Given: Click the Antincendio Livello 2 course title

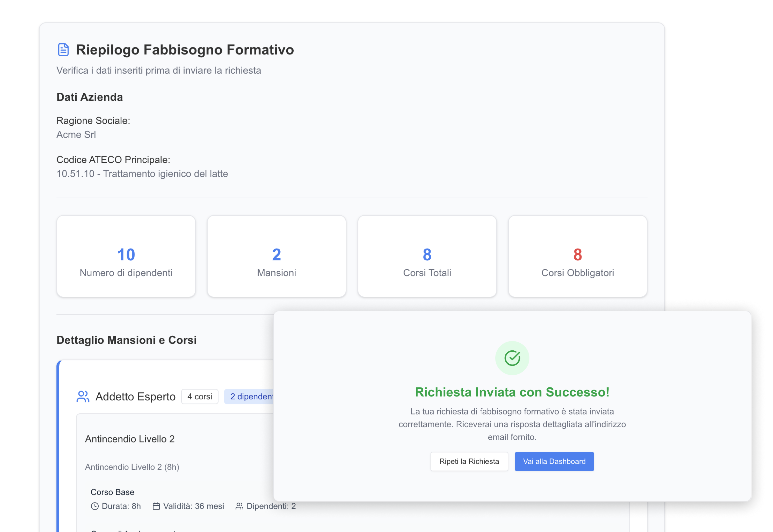Looking at the screenshot, I should [130, 439].
